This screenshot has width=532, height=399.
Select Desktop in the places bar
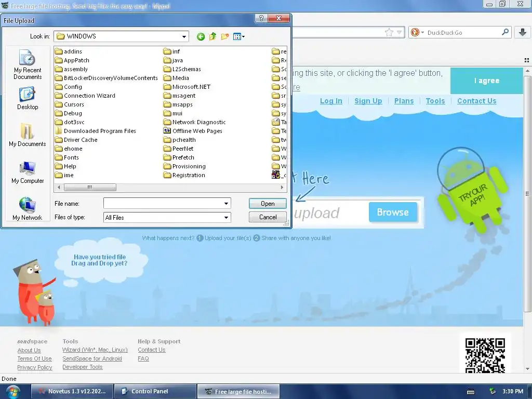coord(28,98)
